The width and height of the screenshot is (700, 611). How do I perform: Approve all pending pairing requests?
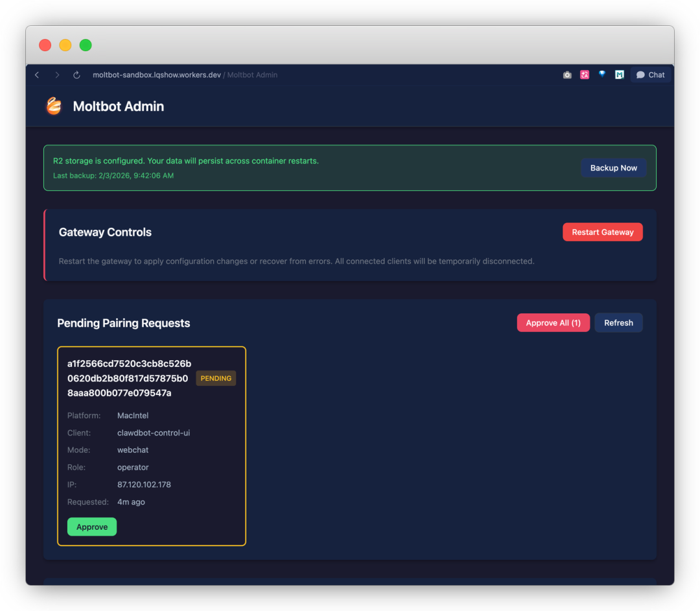553,322
